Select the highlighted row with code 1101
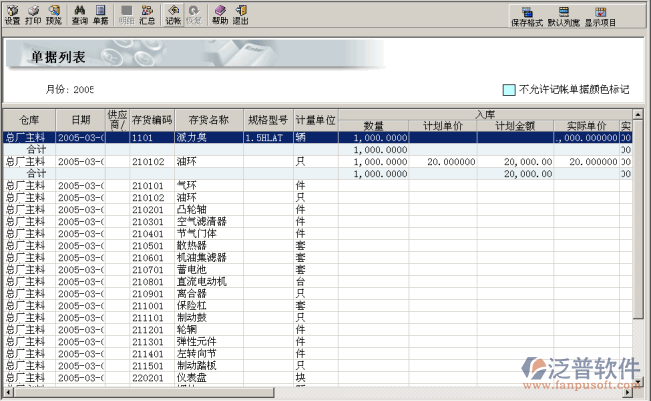Viewport: 651px width, 401px height. (x=150, y=137)
